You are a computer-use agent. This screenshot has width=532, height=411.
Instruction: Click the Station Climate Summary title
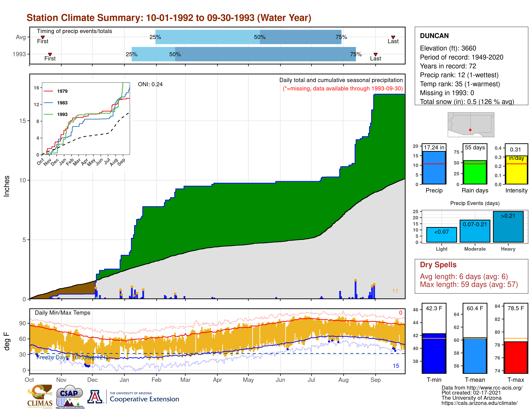point(169,18)
